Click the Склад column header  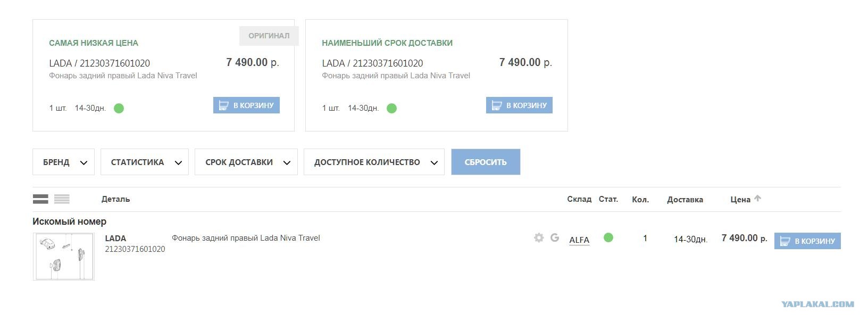tap(579, 199)
